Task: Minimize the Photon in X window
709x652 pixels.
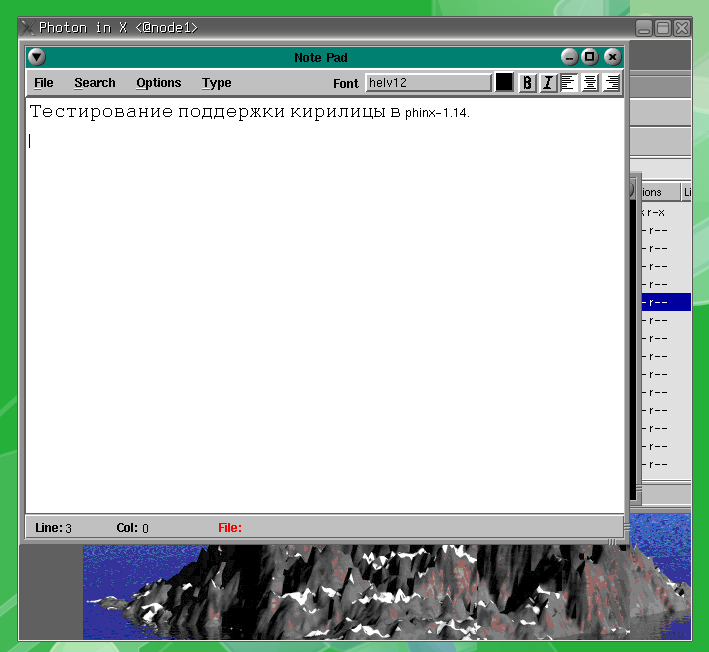Action: [x=645, y=28]
